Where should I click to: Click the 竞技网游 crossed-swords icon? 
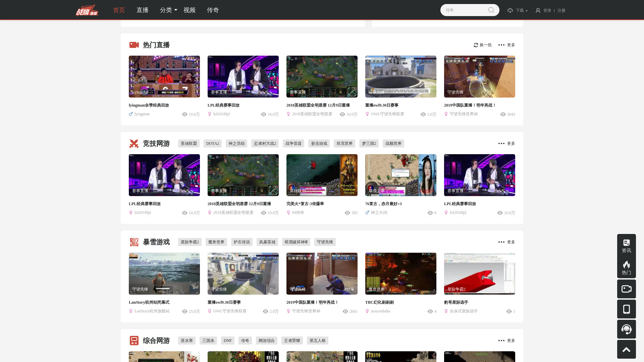pos(134,143)
